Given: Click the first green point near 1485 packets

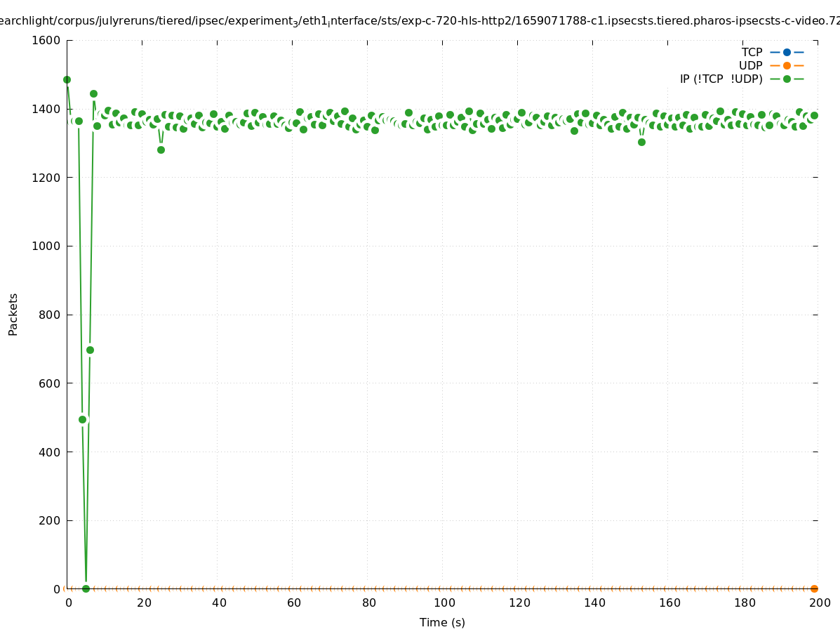Looking at the screenshot, I should [67, 79].
